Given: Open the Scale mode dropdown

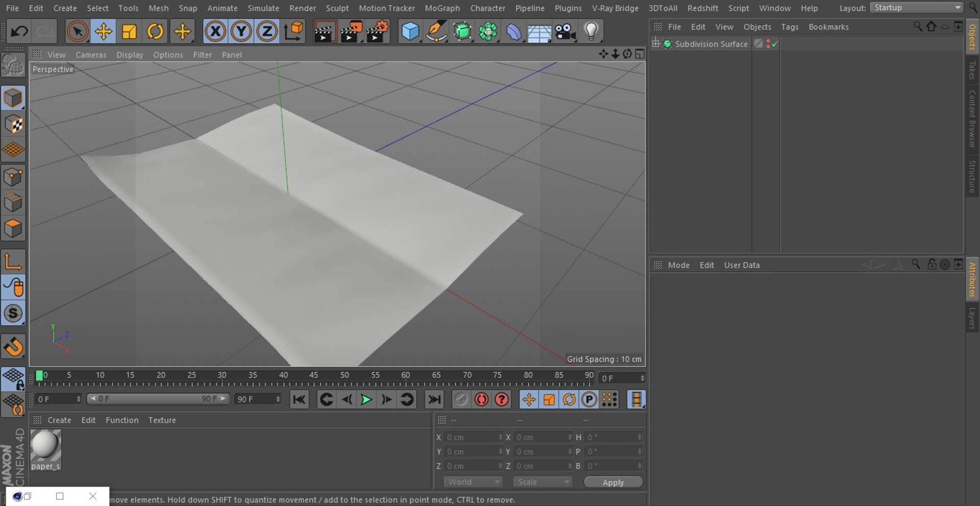Looking at the screenshot, I should tap(543, 482).
